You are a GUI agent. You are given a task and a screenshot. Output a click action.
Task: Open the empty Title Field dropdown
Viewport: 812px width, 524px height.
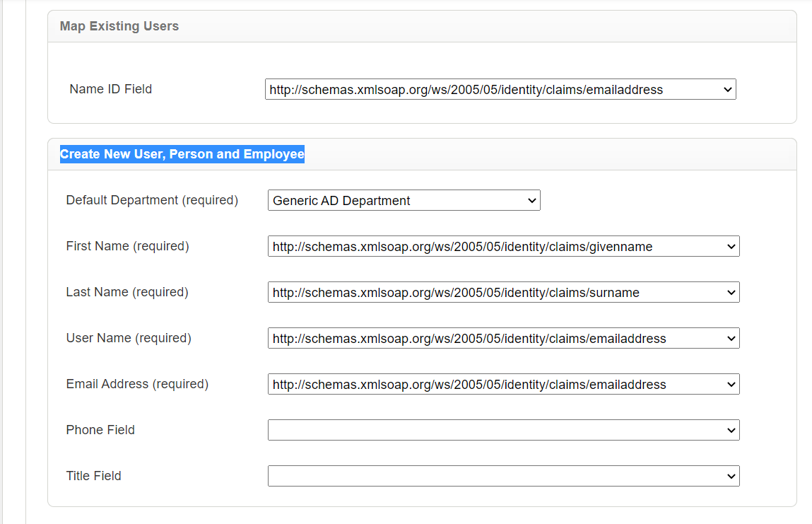pyautogui.click(x=503, y=476)
